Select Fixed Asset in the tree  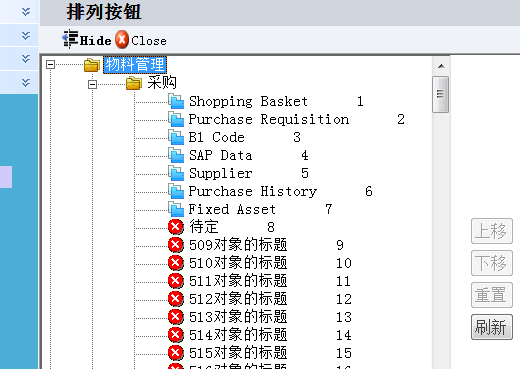pos(232,209)
